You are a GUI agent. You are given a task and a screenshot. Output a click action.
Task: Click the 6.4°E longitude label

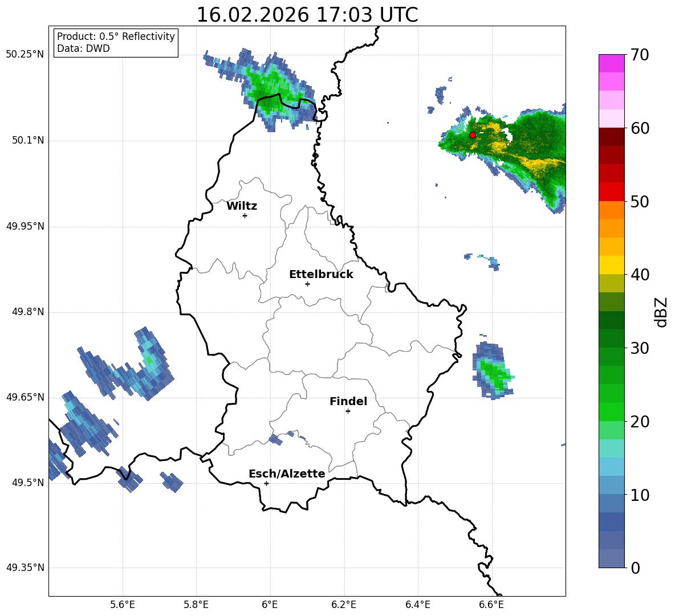(417, 605)
